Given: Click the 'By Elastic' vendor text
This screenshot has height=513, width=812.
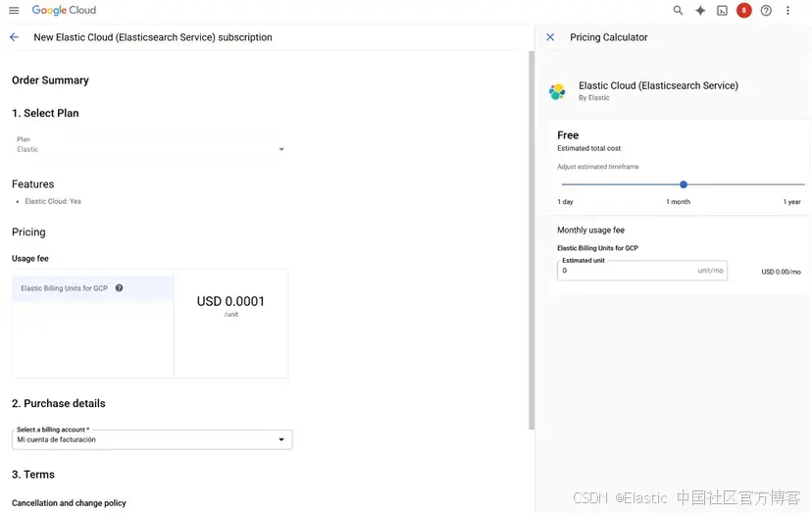Looking at the screenshot, I should click(x=594, y=97).
